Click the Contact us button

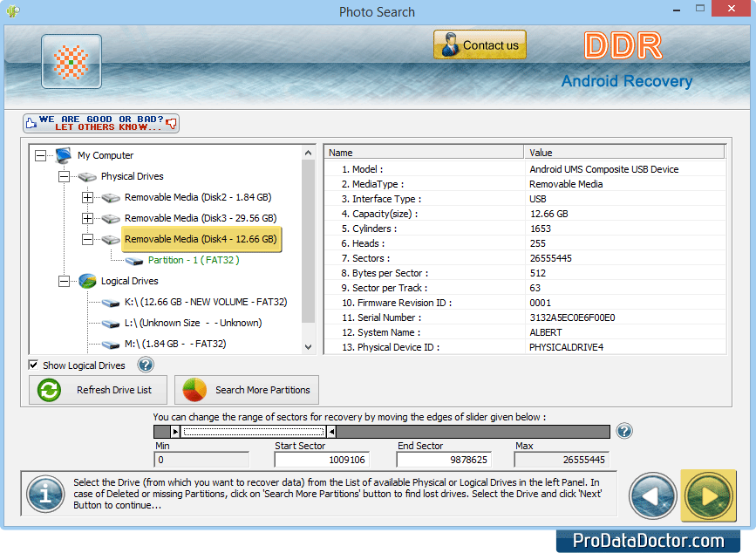(480, 44)
